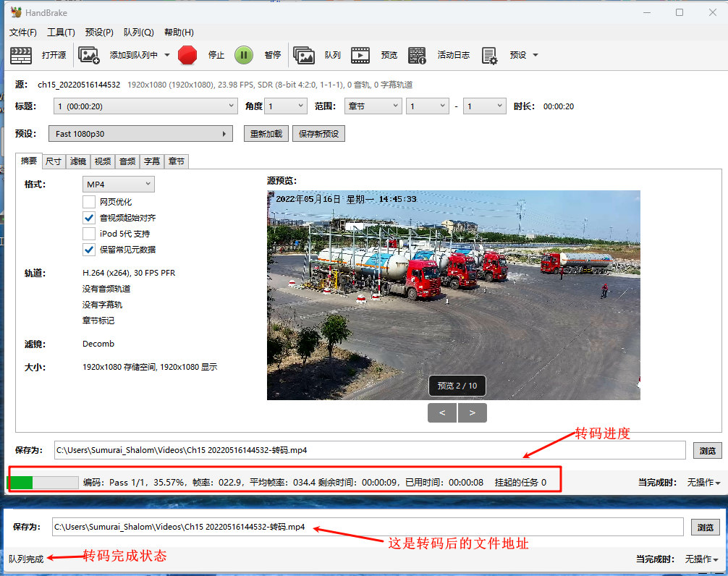Click the 队列完成 status text

coord(26,559)
